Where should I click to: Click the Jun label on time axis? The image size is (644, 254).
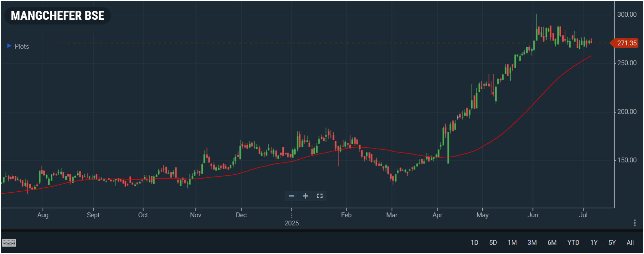tap(533, 215)
